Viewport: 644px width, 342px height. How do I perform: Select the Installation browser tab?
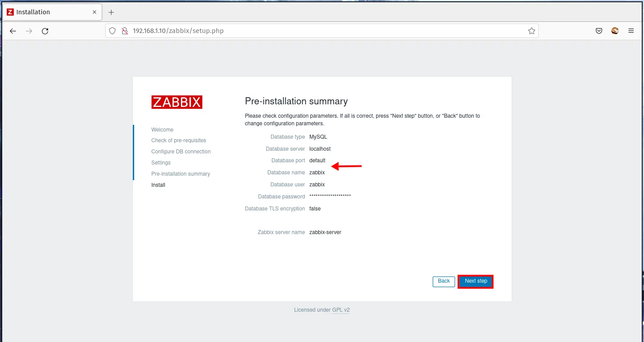point(52,12)
